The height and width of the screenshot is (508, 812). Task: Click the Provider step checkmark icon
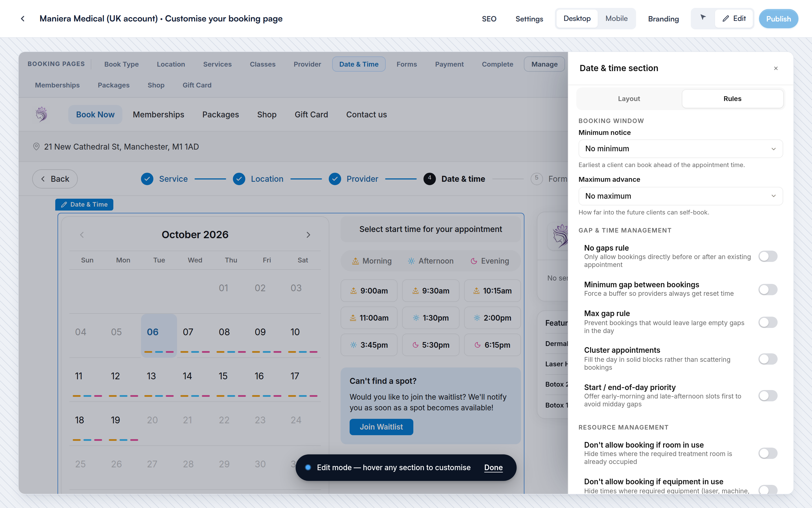click(335, 179)
